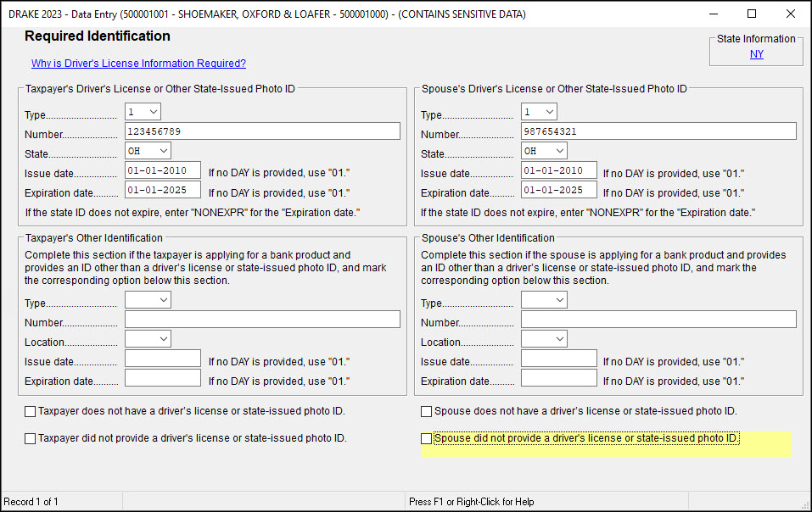This screenshot has width=812, height=512.
Task: Check 'Taxpayer does not have a driver's license' box
Action: click(30, 412)
